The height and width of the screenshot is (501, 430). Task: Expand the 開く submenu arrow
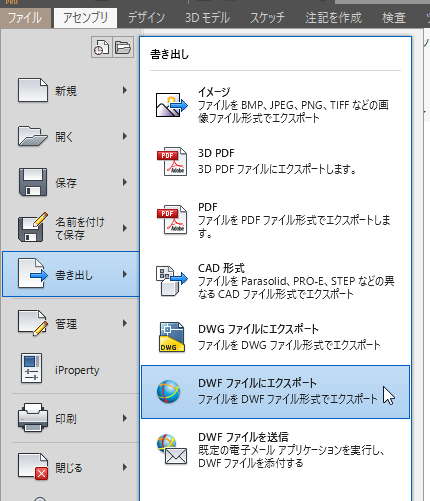coord(125,136)
